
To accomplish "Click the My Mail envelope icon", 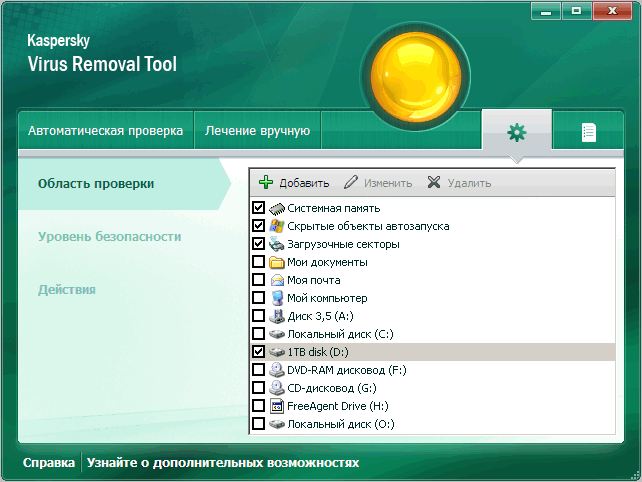I will 277,280.
